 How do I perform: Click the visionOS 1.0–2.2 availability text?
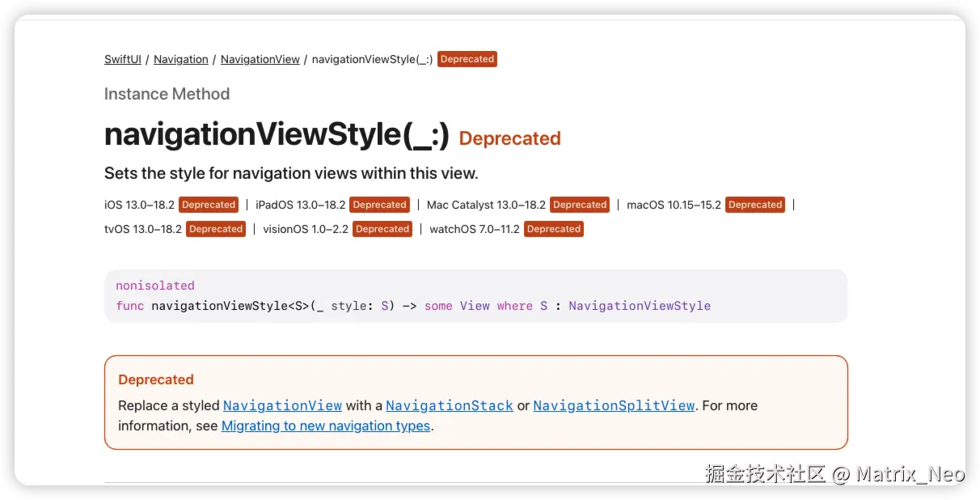coord(306,229)
